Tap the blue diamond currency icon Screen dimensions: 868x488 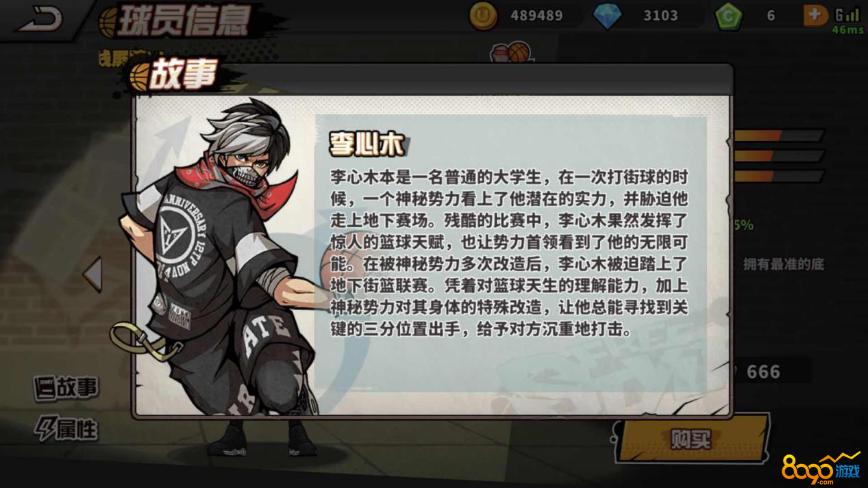607,16
